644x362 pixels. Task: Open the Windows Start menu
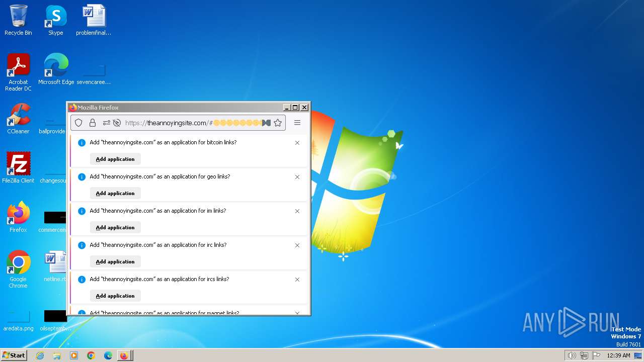click(x=14, y=355)
